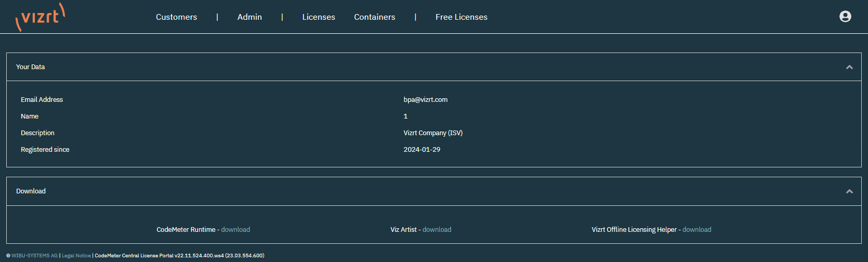Open the Containers page
868x262 pixels.
374,17
